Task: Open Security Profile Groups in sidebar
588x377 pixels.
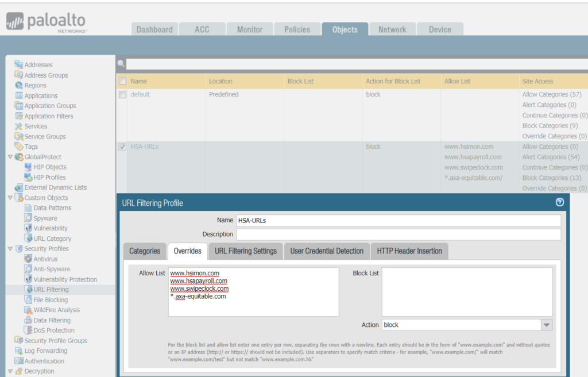Action: (x=56, y=341)
